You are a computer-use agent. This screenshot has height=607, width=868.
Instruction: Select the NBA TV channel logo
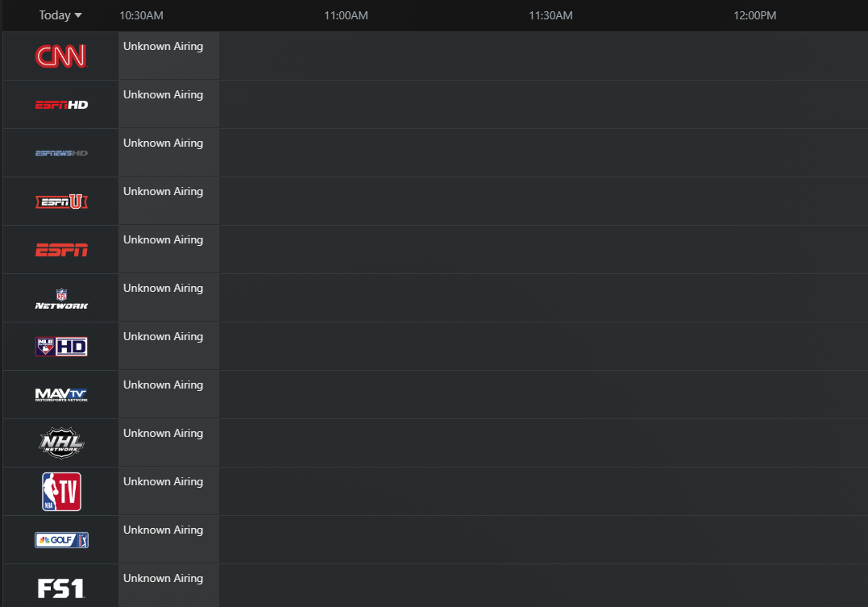tap(61, 491)
